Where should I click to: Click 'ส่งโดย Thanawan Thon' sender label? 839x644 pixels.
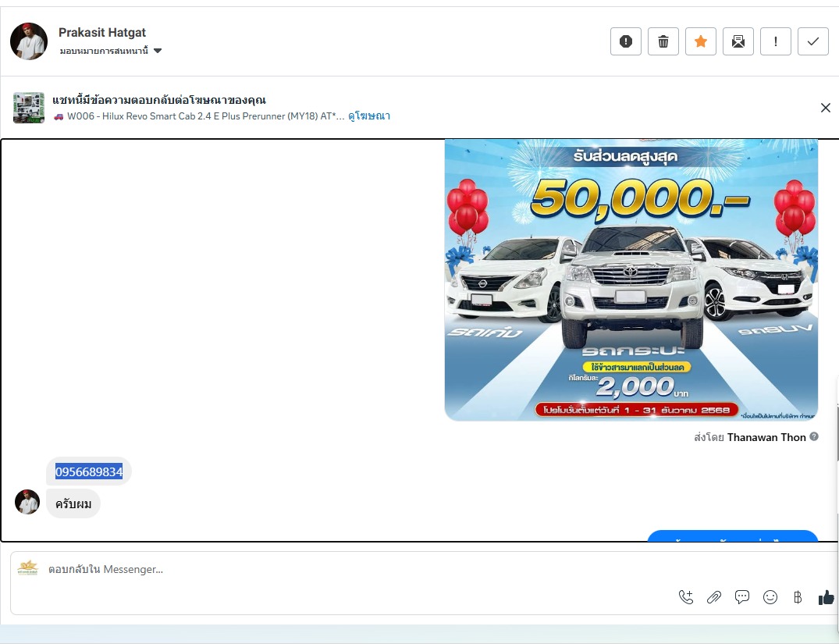[x=750, y=437]
